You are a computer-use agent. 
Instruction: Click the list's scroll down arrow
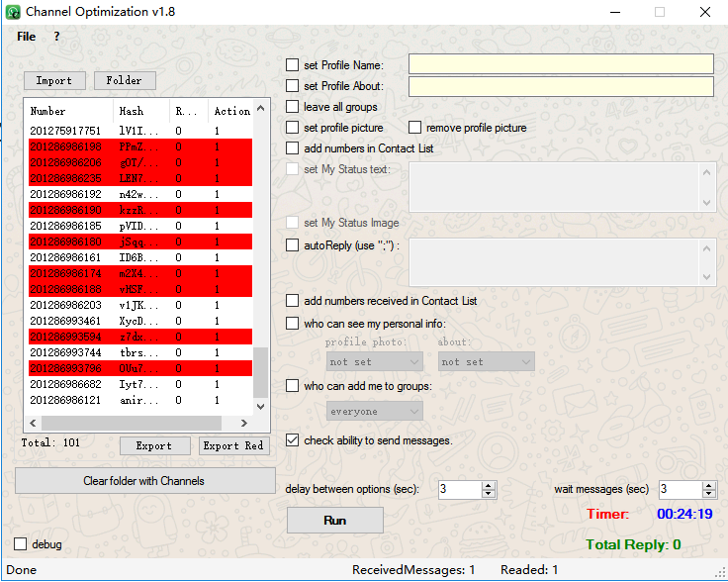(260, 407)
